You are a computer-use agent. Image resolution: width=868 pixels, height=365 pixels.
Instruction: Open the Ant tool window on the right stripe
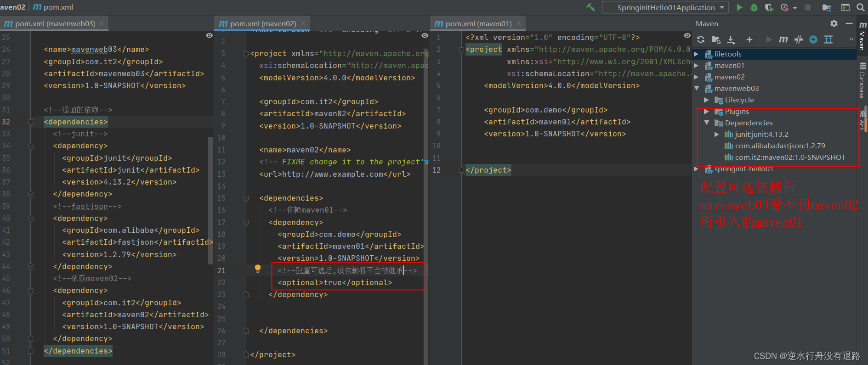(862, 121)
